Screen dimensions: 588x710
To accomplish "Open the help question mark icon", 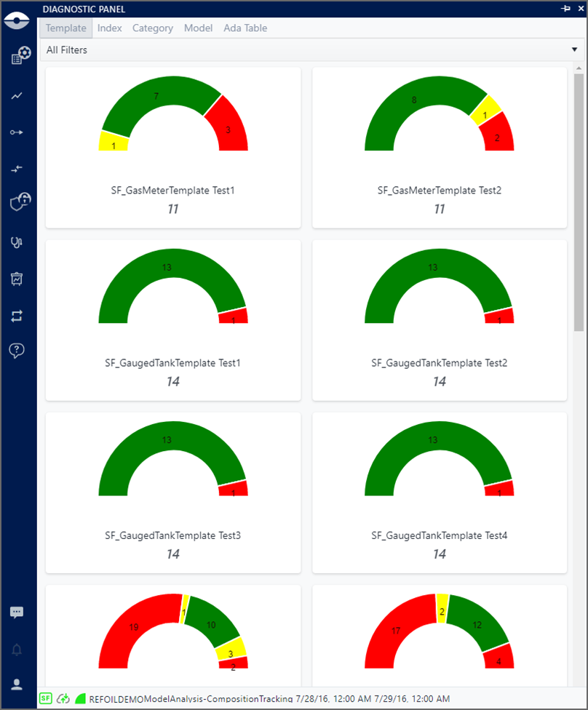I will pyautogui.click(x=17, y=351).
